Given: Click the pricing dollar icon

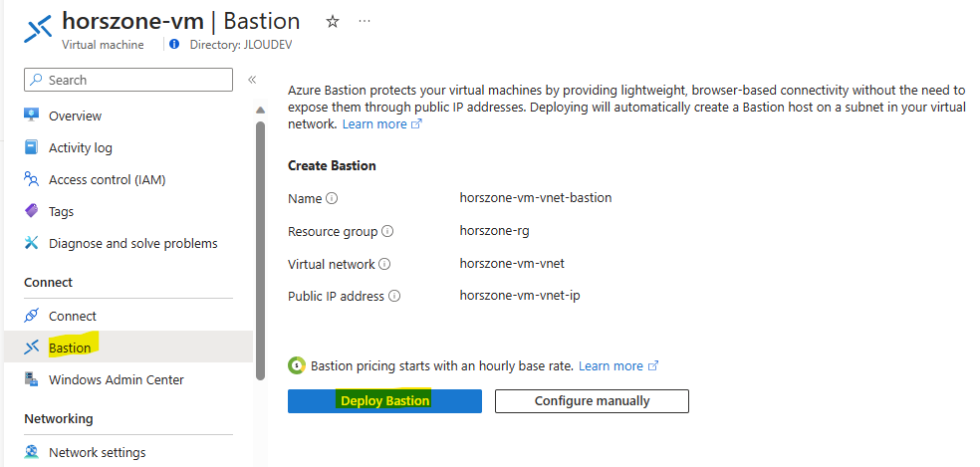Looking at the screenshot, I should [x=297, y=365].
